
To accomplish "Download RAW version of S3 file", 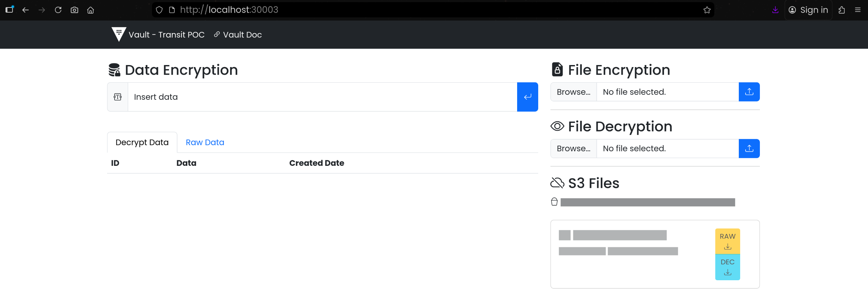I will [727, 241].
